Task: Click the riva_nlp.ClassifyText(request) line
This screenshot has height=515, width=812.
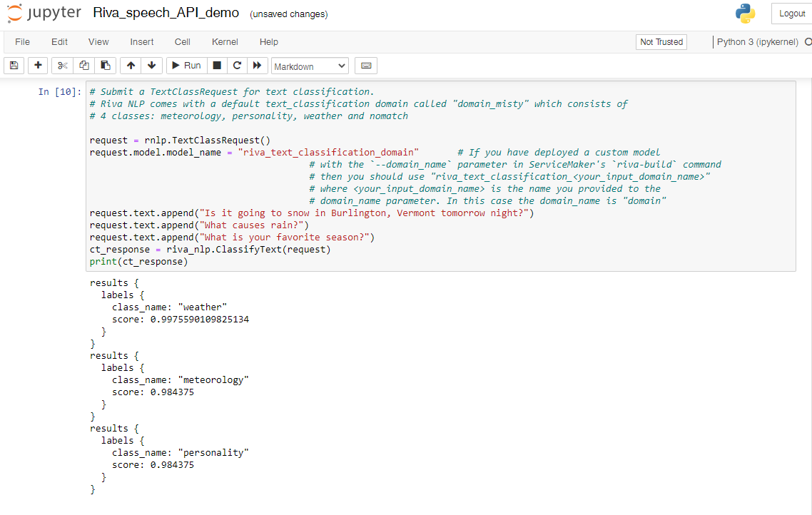Action: coord(210,250)
